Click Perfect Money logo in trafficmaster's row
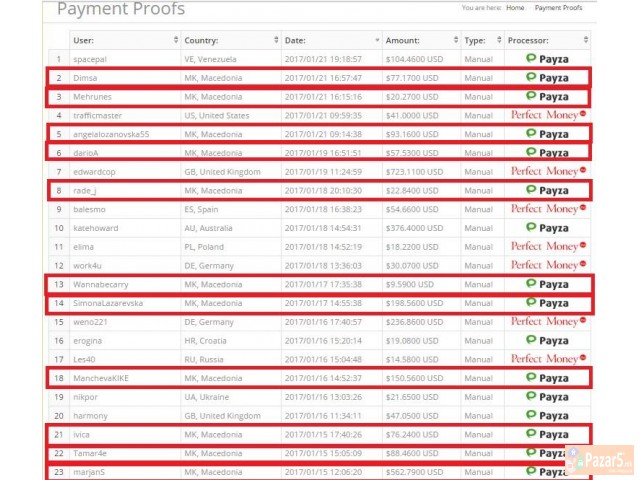This screenshot has height=480, width=640. tap(547, 115)
